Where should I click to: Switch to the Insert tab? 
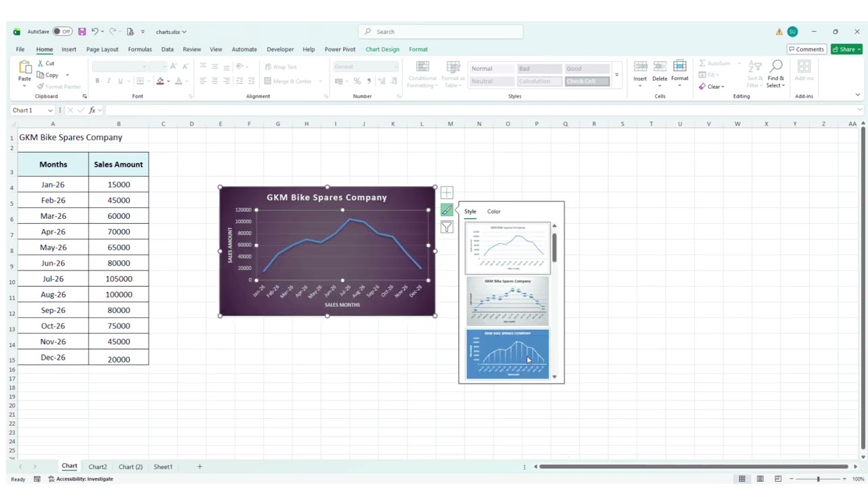point(69,49)
